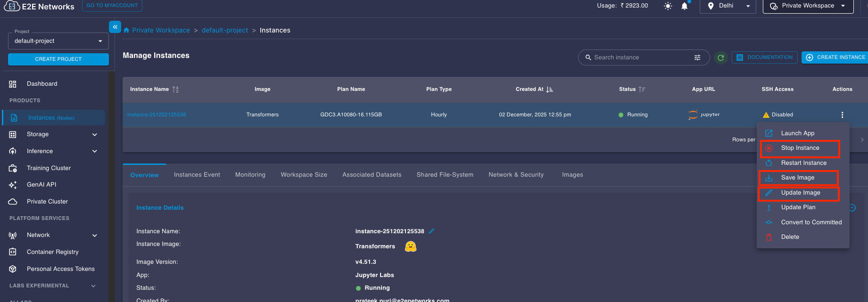Click the home icon in breadcrumb
Viewport: 868px width, 302px height.
pos(126,30)
